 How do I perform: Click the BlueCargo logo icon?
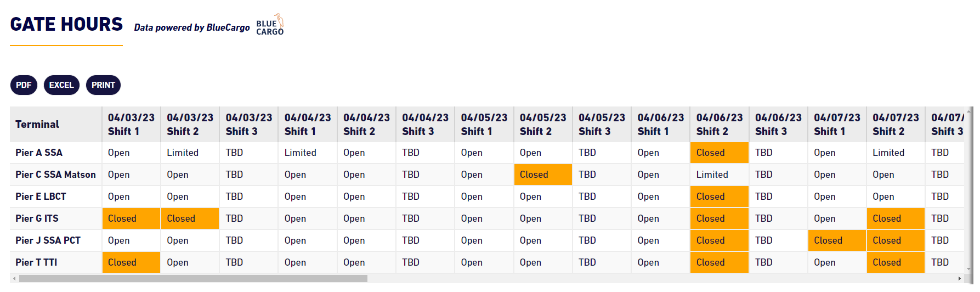[270, 25]
